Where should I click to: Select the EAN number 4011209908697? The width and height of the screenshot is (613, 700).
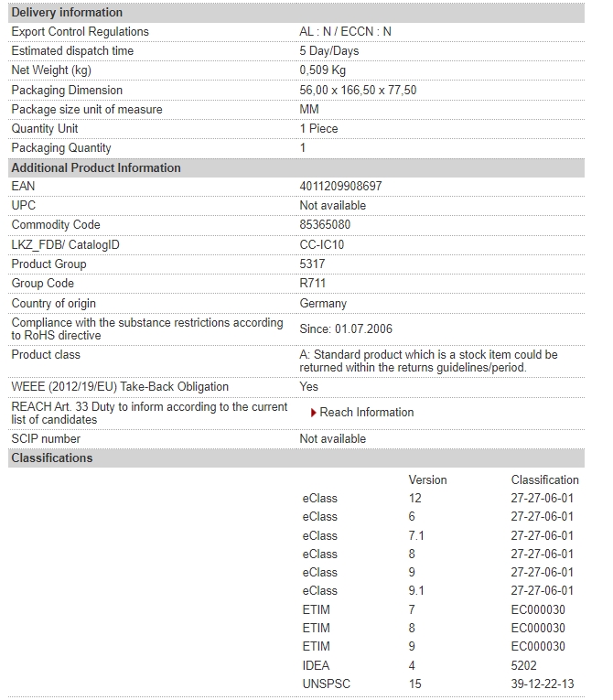point(340,186)
